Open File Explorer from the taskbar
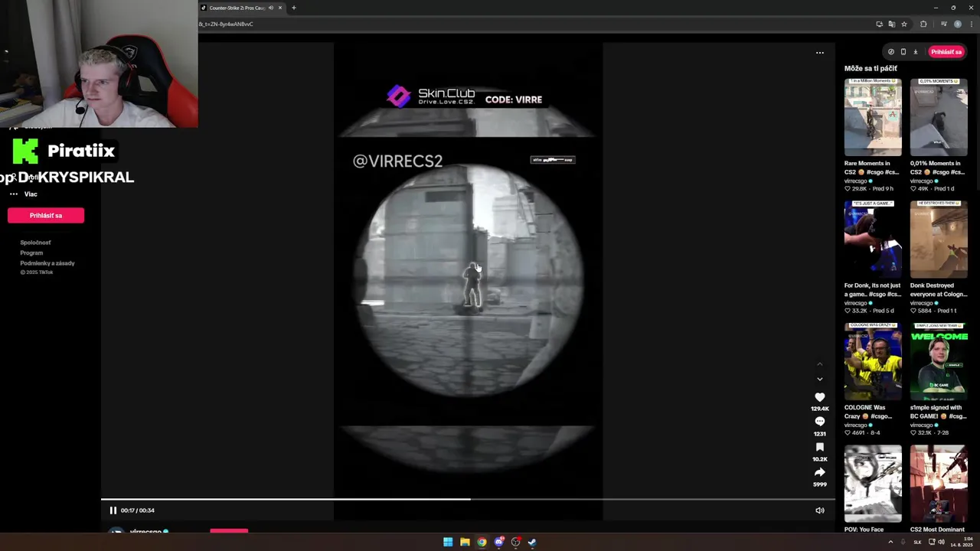This screenshot has height=551, width=980. 465,542
